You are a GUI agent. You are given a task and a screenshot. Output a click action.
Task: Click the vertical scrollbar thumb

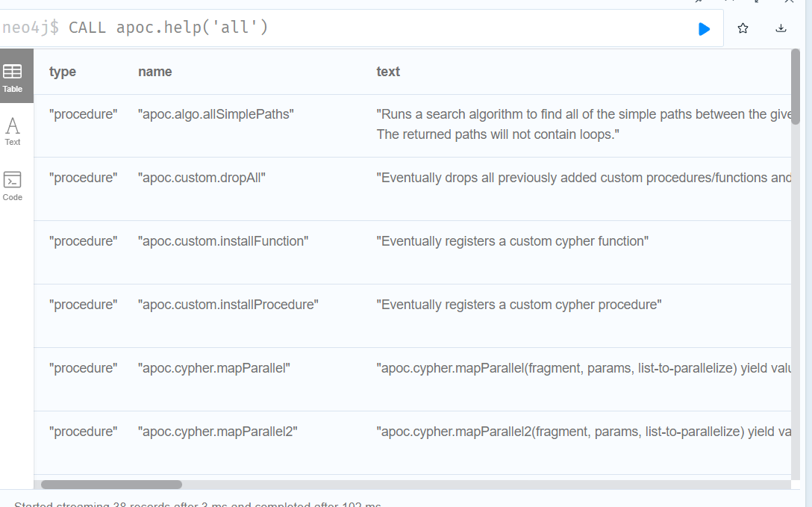[796, 87]
